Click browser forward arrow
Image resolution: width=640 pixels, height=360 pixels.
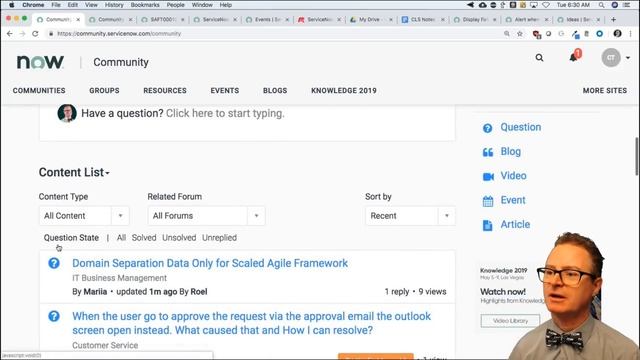pyautogui.click(x=22, y=34)
